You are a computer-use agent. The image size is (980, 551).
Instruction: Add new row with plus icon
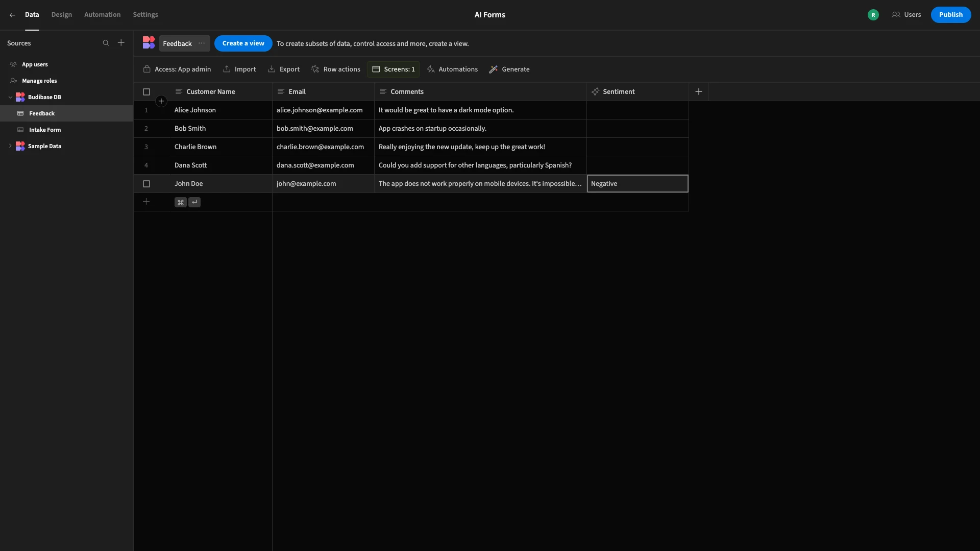click(x=146, y=202)
